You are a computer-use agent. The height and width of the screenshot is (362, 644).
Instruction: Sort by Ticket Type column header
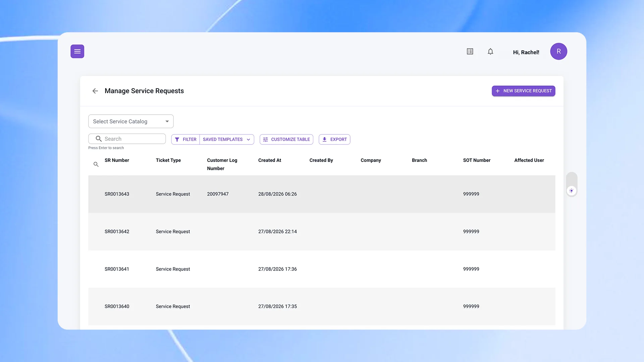coord(168,160)
